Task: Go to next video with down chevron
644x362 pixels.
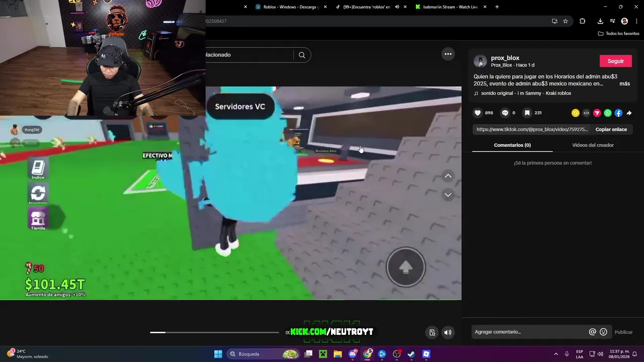Action: pyautogui.click(x=448, y=195)
